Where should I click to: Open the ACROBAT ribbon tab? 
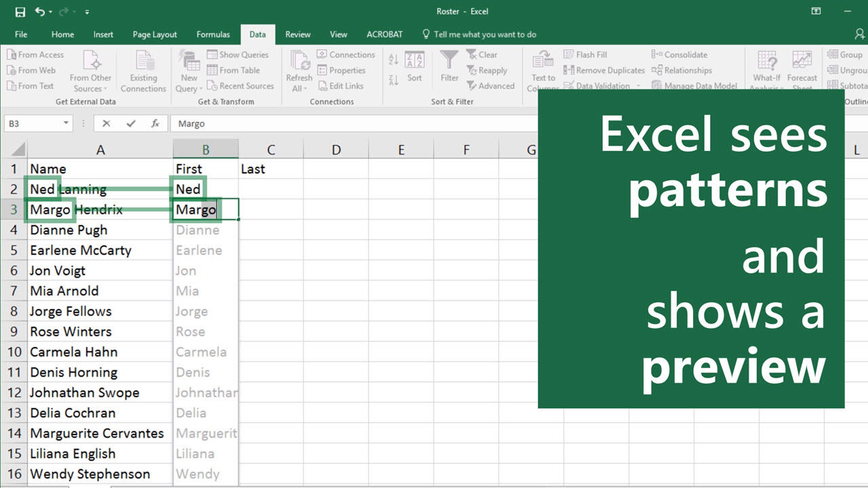[384, 34]
